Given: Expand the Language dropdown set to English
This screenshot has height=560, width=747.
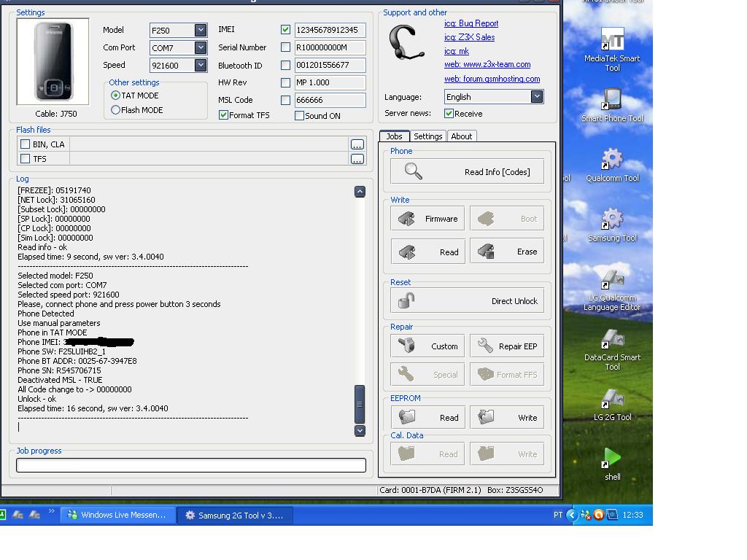Looking at the screenshot, I should click(536, 97).
